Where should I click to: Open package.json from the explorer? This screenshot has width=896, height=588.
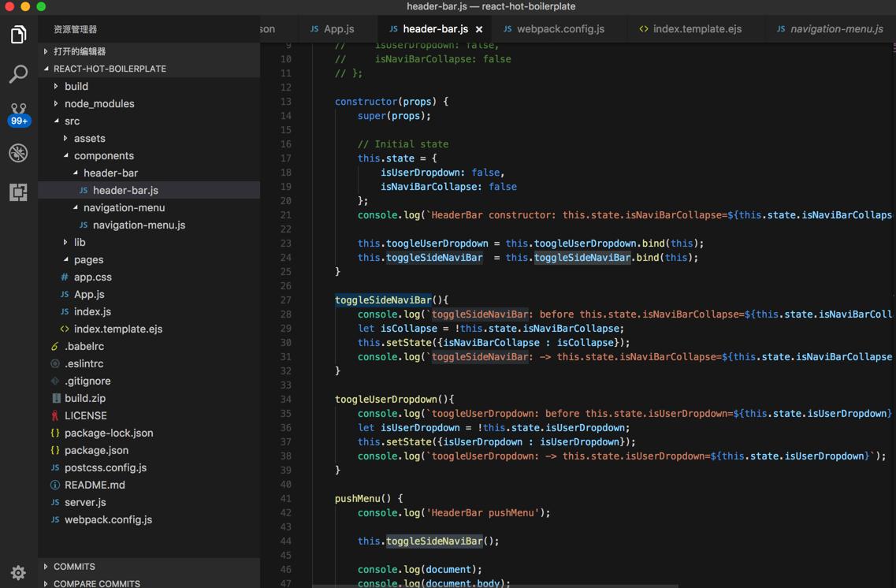96,450
